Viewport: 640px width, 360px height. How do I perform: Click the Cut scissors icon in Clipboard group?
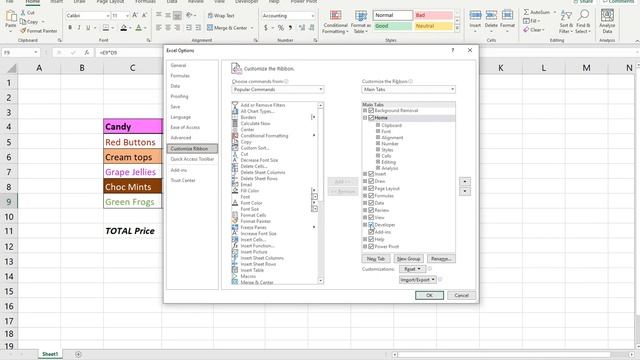point(23,13)
